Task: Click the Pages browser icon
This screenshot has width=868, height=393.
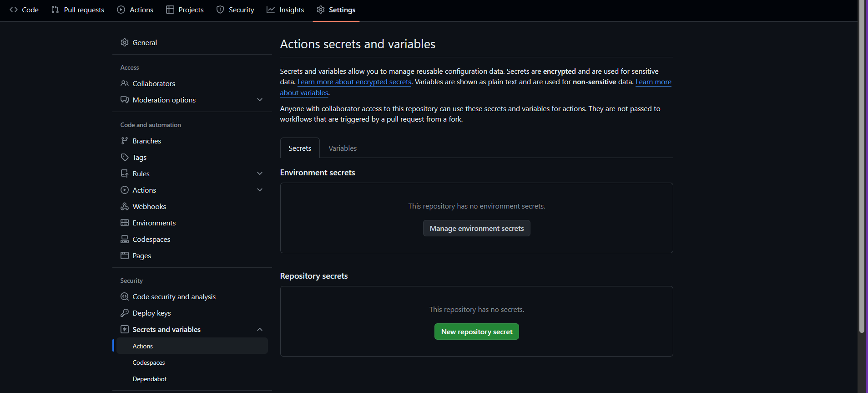Action: 125,255
